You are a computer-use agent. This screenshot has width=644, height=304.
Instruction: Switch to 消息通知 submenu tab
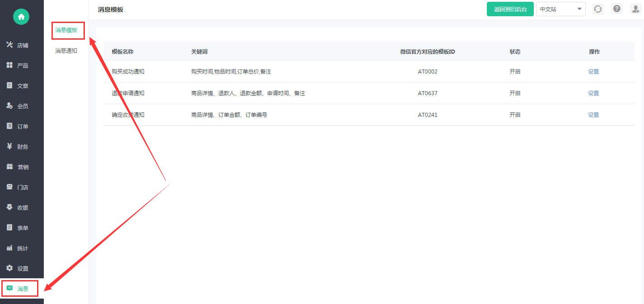coord(66,51)
